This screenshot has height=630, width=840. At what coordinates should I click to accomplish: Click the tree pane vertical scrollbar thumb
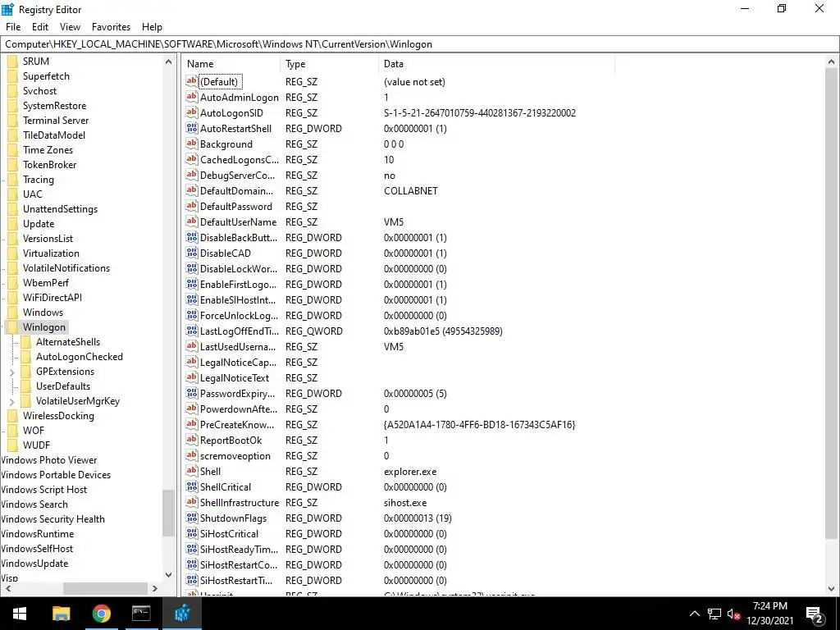coord(168,513)
